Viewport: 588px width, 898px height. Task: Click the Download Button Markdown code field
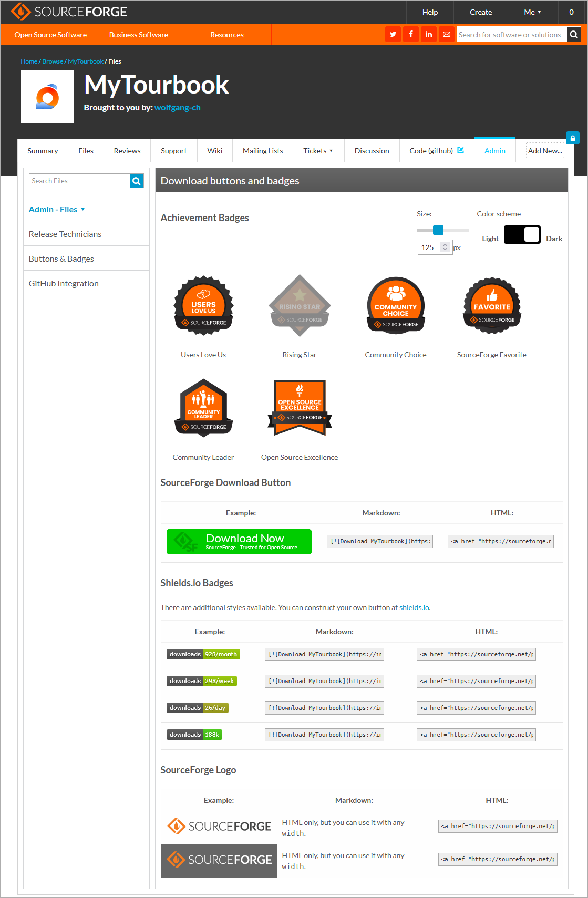coord(380,541)
